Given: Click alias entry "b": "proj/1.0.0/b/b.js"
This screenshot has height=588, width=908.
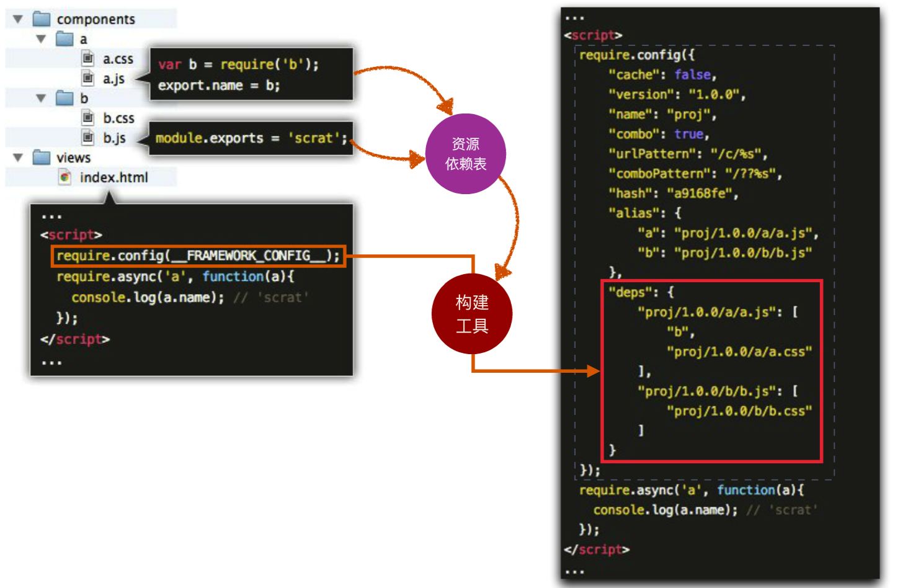Looking at the screenshot, I should pos(724,253).
